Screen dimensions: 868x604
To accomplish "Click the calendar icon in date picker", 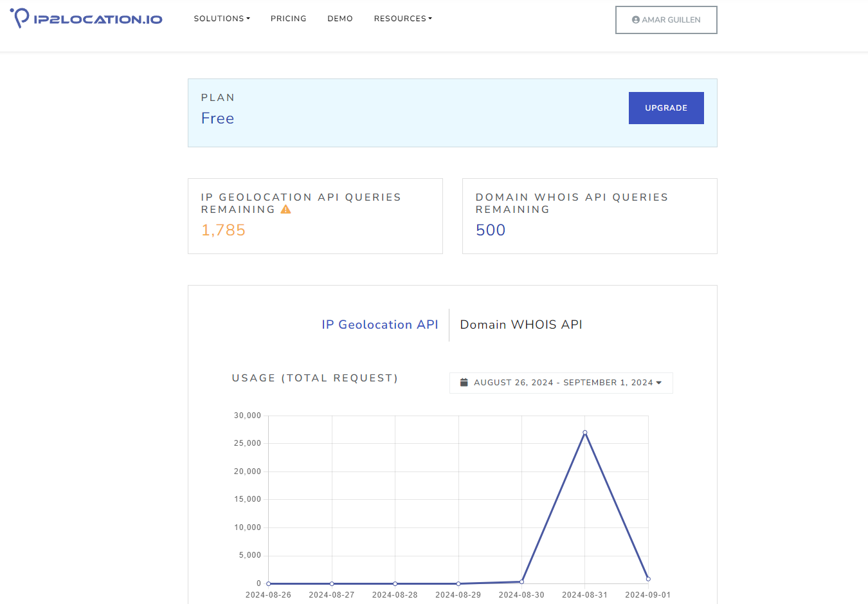I will pyautogui.click(x=464, y=383).
